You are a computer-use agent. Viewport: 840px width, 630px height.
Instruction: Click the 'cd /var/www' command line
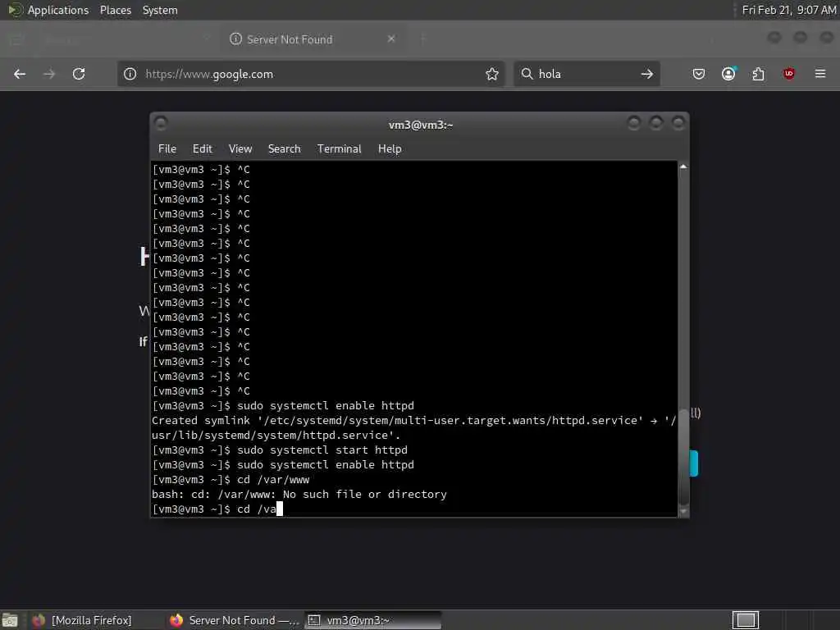(x=231, y=479)
